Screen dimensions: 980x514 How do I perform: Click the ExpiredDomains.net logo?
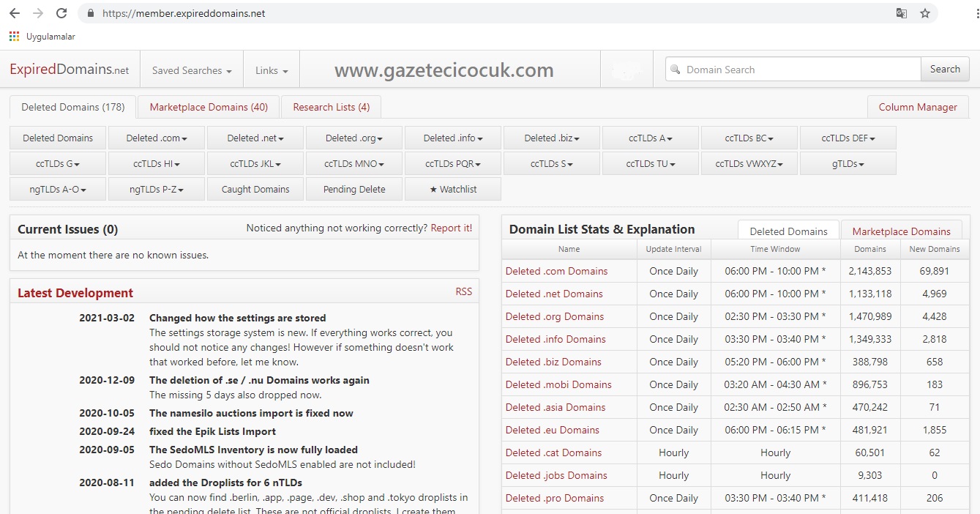coord(70,70)
